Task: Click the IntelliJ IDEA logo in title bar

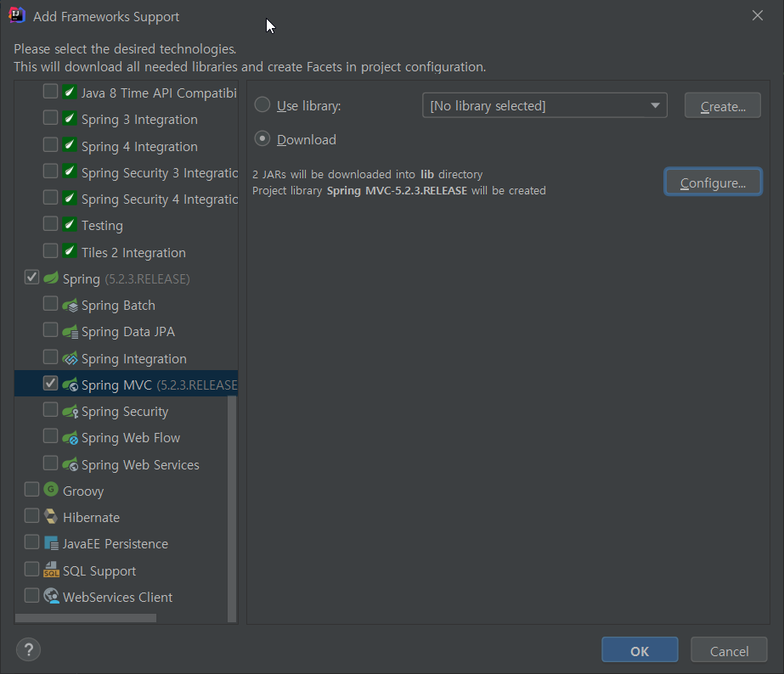Action: 16,15
